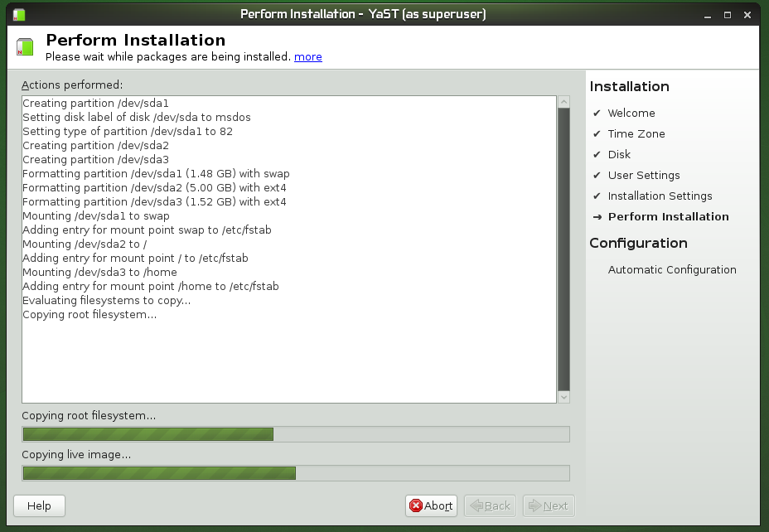This screenshot has height=532, width=769.
Task: Click the scrollbar up arrow in actions list
Action: 564,102
